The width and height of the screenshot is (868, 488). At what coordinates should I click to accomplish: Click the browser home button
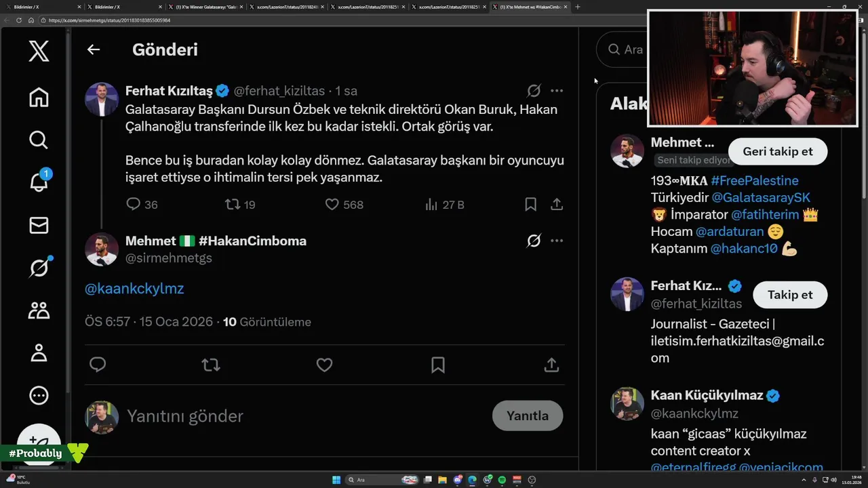tap(31, 20)
